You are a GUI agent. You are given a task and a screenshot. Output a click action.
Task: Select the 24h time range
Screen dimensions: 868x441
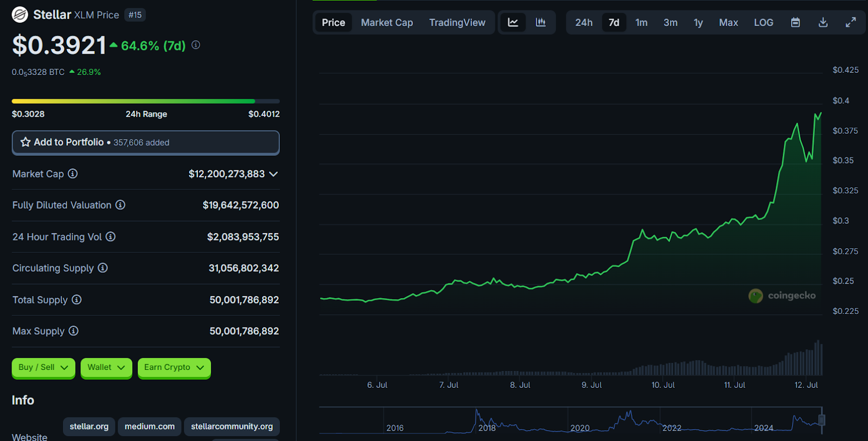[x=584, y=23]
